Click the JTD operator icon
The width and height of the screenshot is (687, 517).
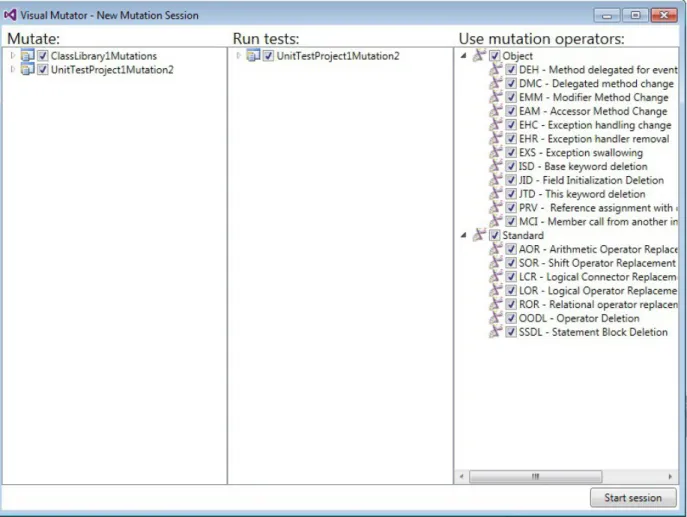pyautogui.click(x=496, y=193)
